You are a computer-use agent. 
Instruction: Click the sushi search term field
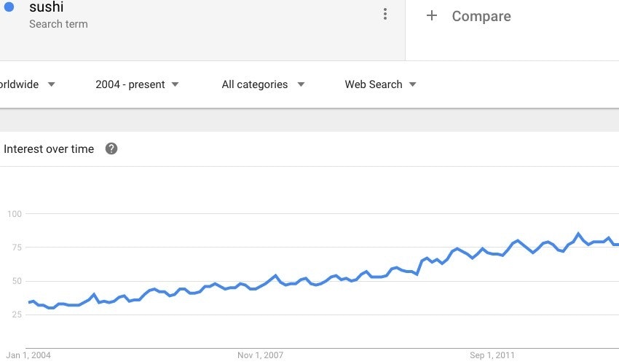click(x=47, y=9)
